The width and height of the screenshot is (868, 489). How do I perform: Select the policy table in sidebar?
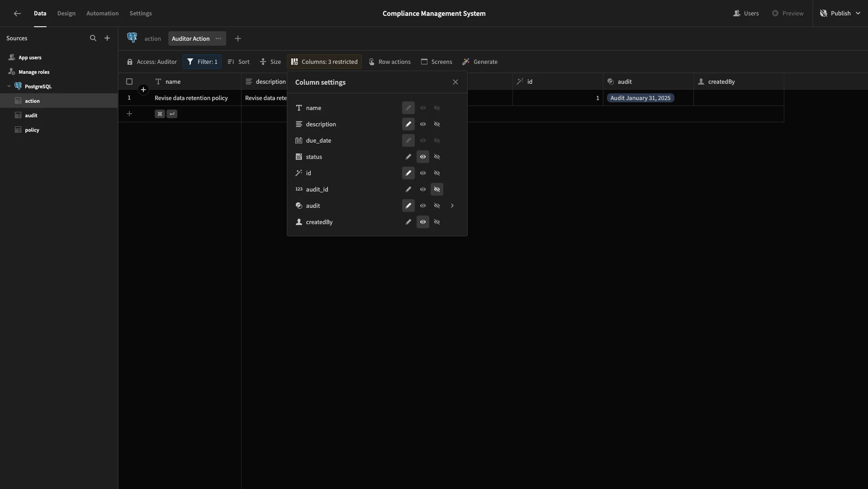(59, 130)
